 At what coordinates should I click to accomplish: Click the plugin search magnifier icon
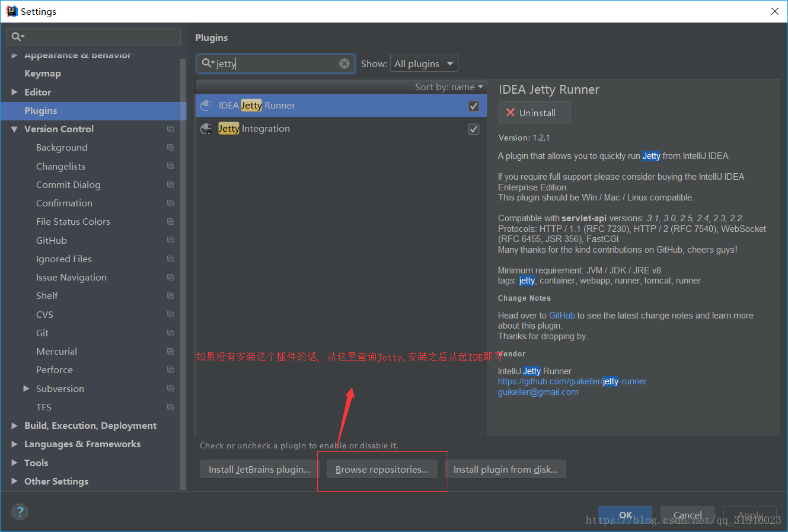(x=208, y=63)
